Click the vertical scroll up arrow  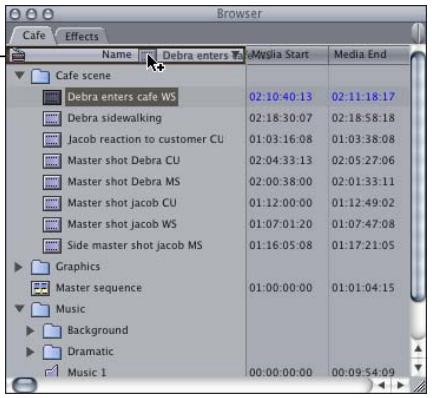pos(418,349)
